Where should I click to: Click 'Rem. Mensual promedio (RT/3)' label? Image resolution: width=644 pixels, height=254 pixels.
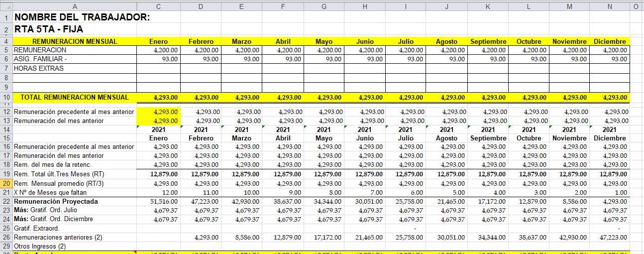coord(59,183)
